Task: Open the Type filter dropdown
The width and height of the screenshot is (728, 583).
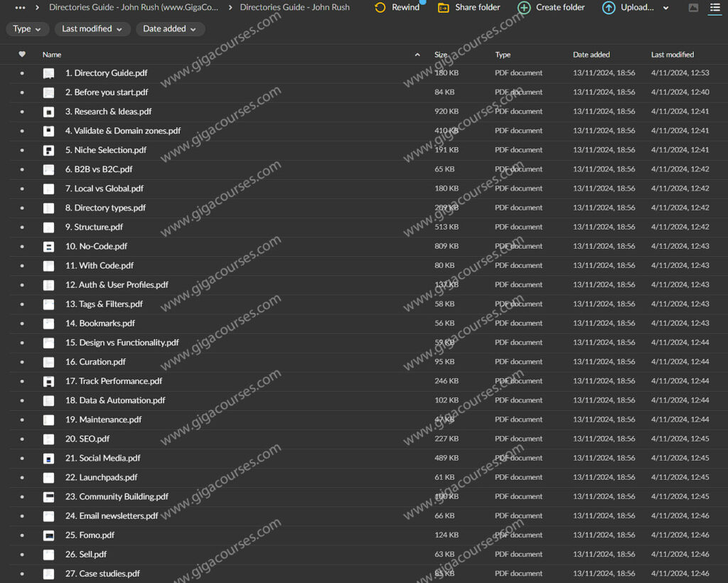Action: click(x=28, y=29)
